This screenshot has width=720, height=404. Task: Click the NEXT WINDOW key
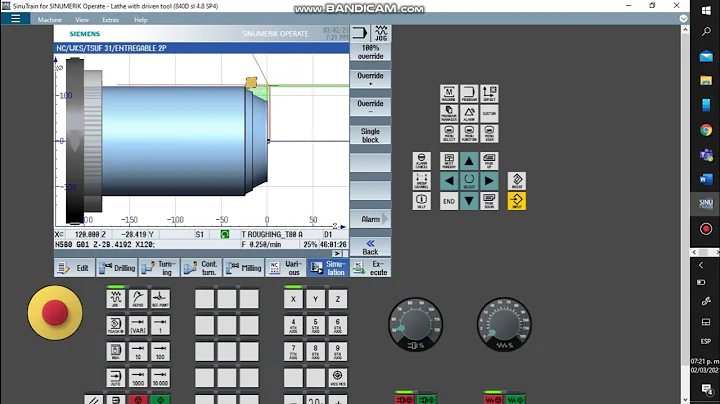click(x=449, y=161)
